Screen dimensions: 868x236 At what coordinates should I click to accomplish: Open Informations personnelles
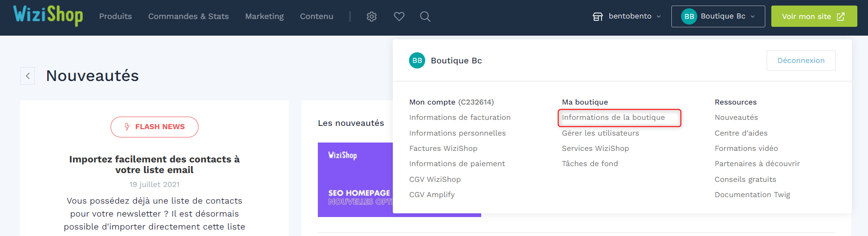(x=458, y=133)
